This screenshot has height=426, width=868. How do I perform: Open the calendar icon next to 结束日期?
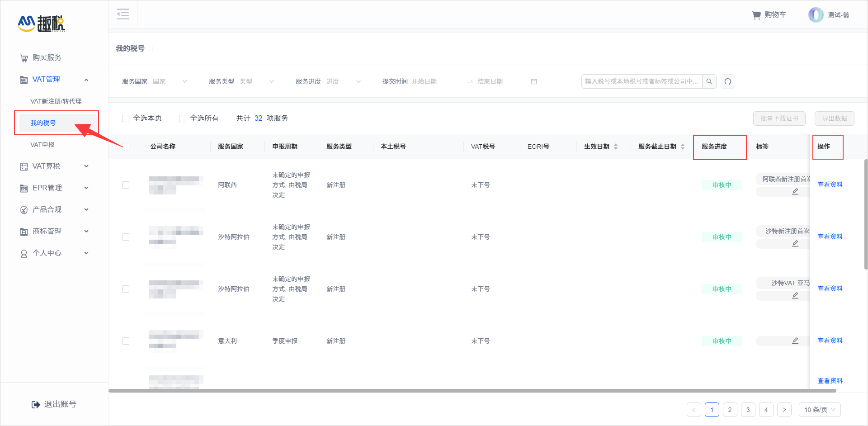tap(533, 81)
